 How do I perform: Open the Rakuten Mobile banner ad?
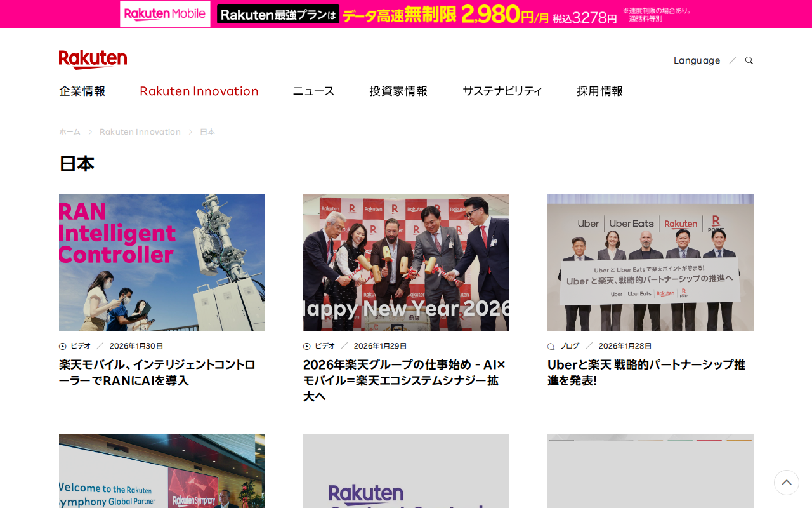click(x=406, y=14)
